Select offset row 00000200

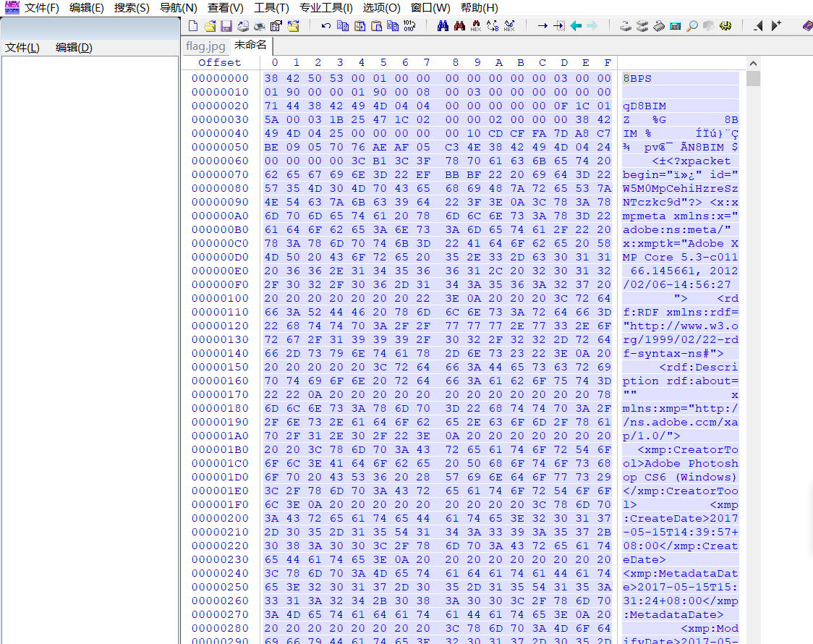click(221, 519)
